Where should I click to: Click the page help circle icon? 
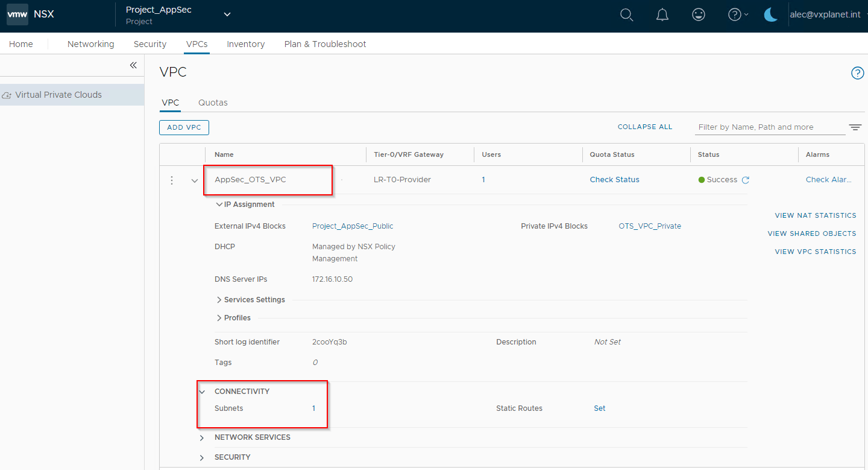click(857, 73)
